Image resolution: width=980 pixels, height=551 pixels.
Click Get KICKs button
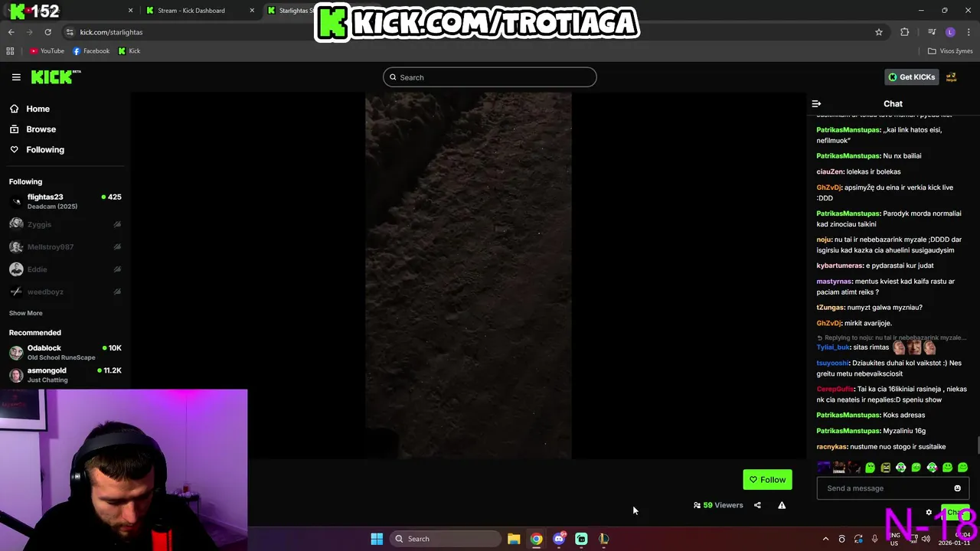(x=912, y=77)
